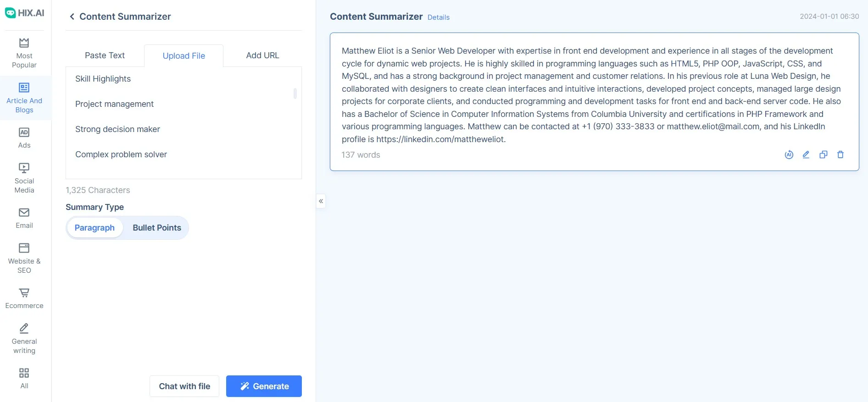The height and width of the screenshot is (402, 868).
Task: Copy the generated summary using the copy icon
Action: [823, 154]
